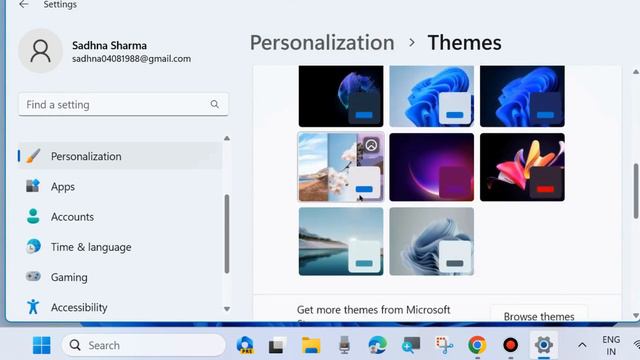The height and width of the screenshot is (360, 640).
Task: Apply the Windows dark bloom theme
Action: pyautogui.click(x=522, y=96)
